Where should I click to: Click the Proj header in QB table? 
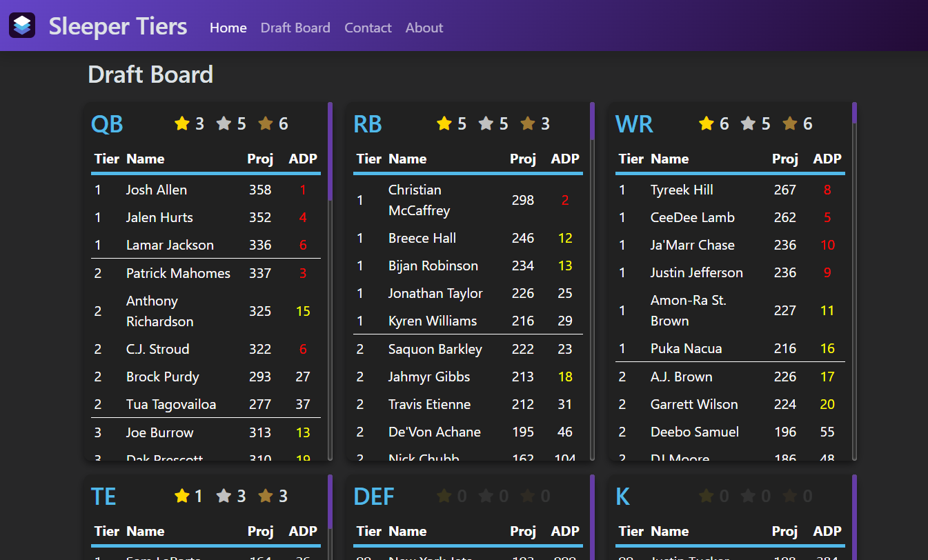(x=261, y=159)
